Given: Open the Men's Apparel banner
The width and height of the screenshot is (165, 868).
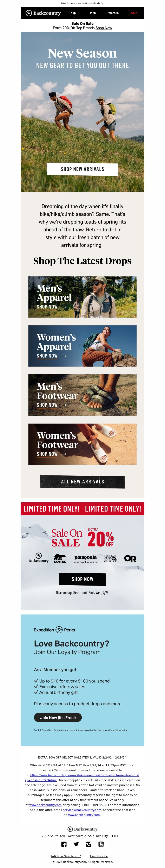Looking at the screenshot, I should coord(82,297).
